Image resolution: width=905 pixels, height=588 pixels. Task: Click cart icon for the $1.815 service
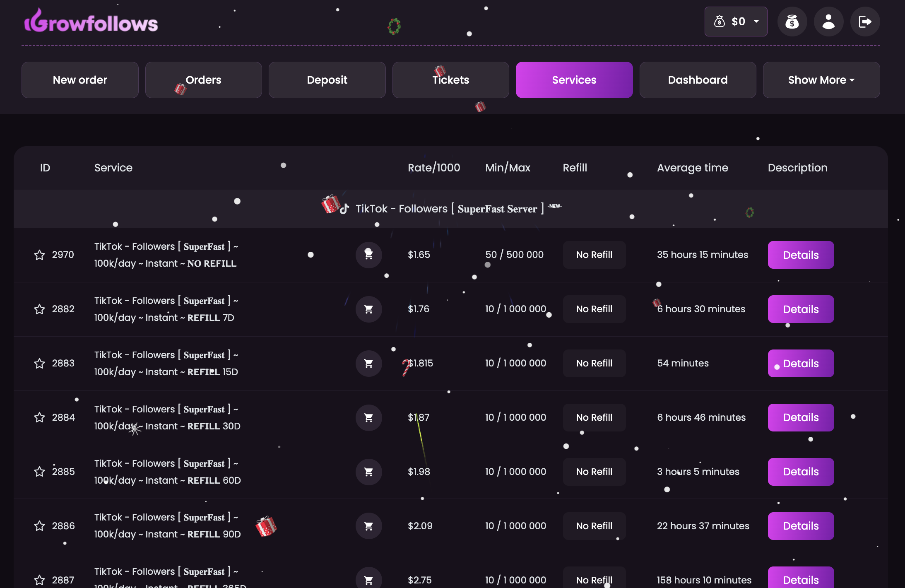[x=368, y=363]
